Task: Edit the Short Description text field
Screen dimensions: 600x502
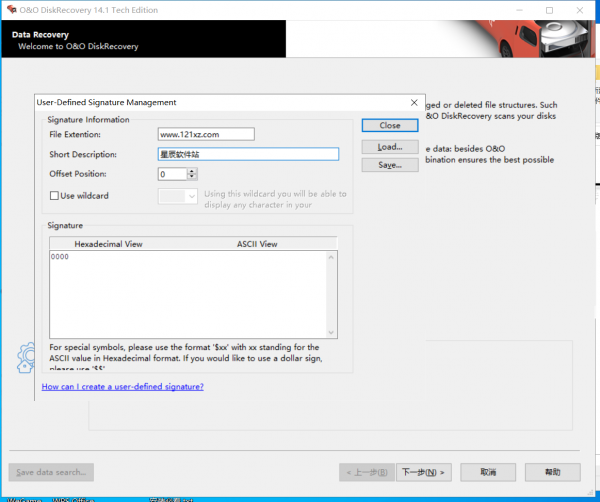Action: (x=248, y=154)
